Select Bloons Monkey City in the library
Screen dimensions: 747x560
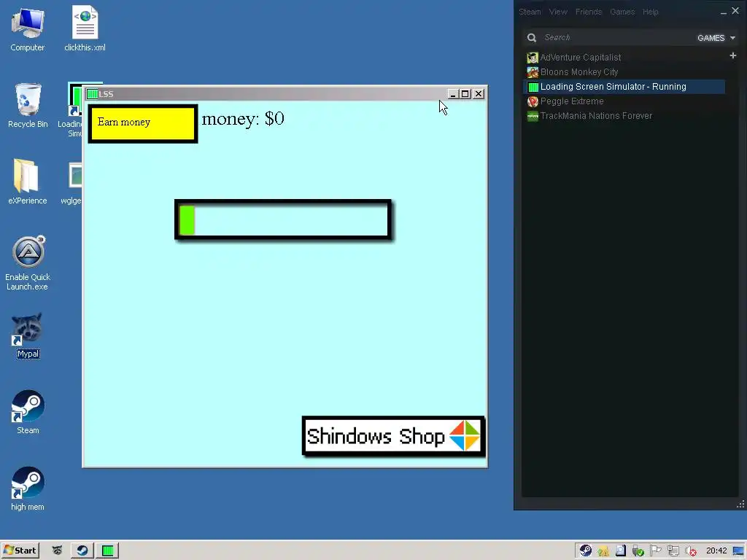tap(624, 72)
